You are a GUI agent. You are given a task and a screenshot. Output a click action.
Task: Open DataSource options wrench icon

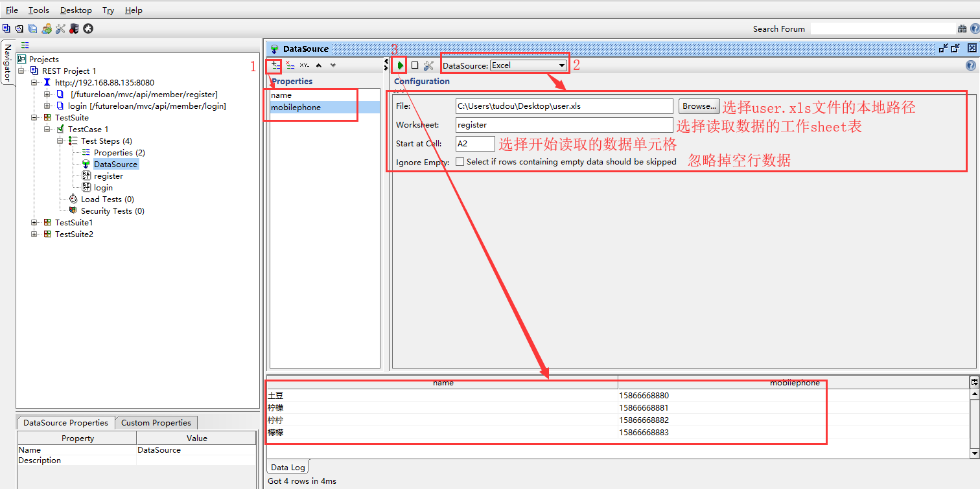coord(428,65)
